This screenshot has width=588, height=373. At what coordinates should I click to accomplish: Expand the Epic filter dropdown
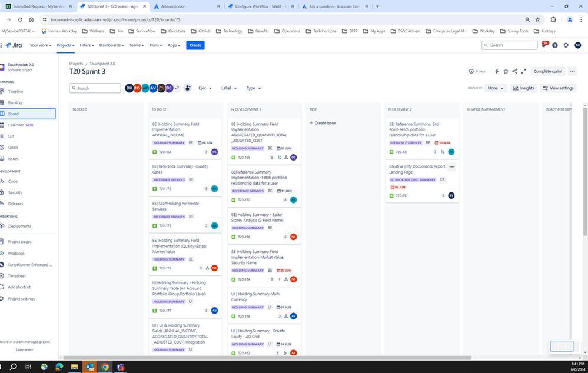click(x=205, y=88)
